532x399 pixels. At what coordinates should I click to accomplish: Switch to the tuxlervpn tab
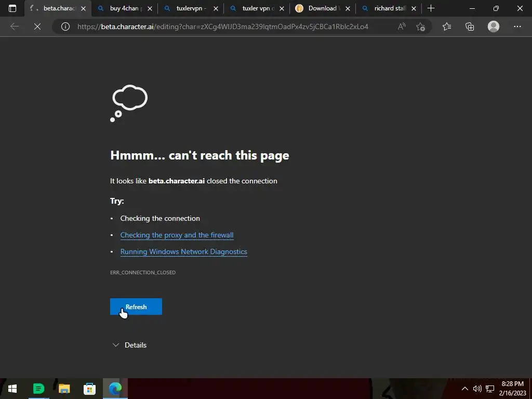pos(190,8)
